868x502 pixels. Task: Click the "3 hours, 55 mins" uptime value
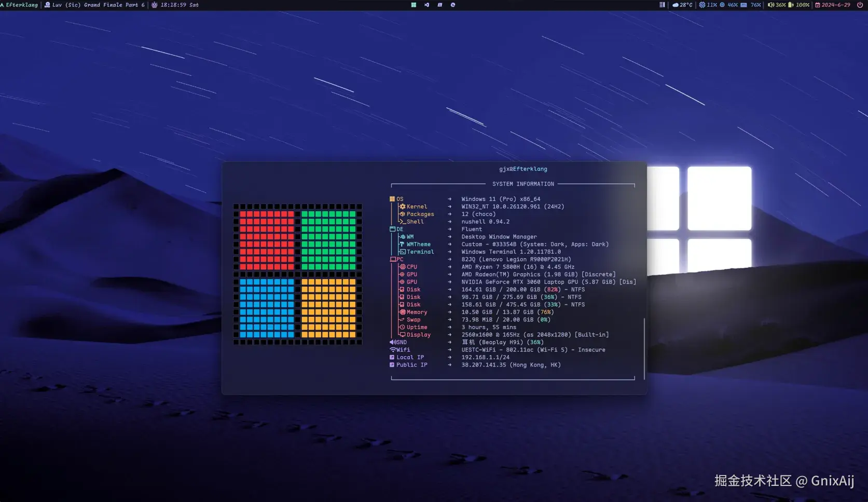coord(489,327)
